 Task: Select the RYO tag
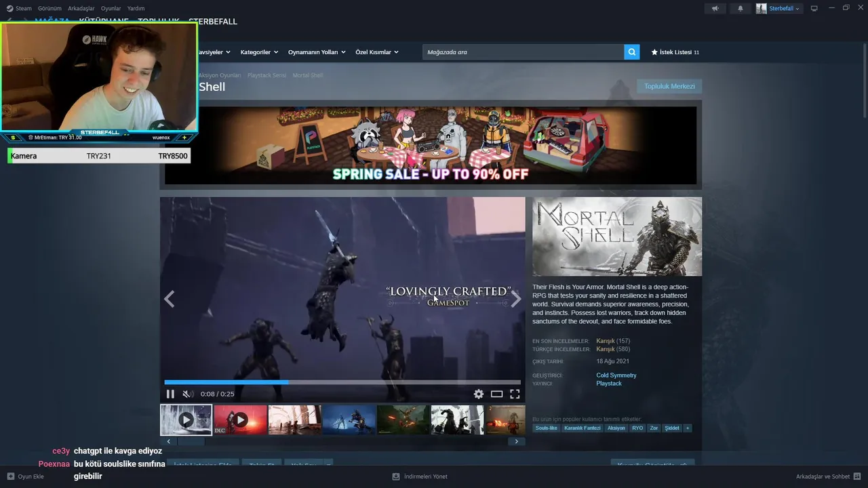click(x=637, y=428)
